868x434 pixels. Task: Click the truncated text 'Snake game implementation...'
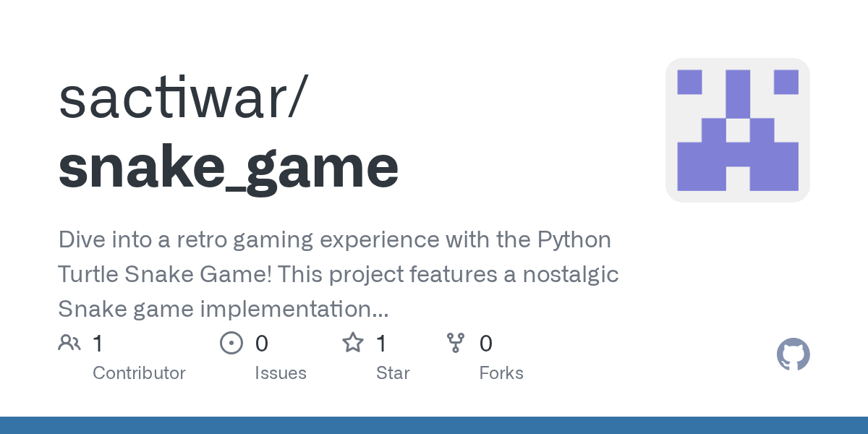coord(224,310)
